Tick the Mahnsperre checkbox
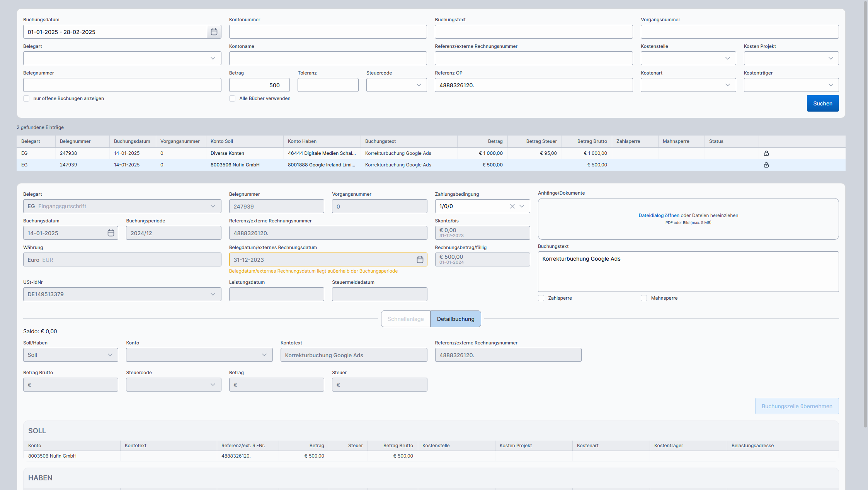This screenshot has height=490, width=868. (x=644, y=298)
